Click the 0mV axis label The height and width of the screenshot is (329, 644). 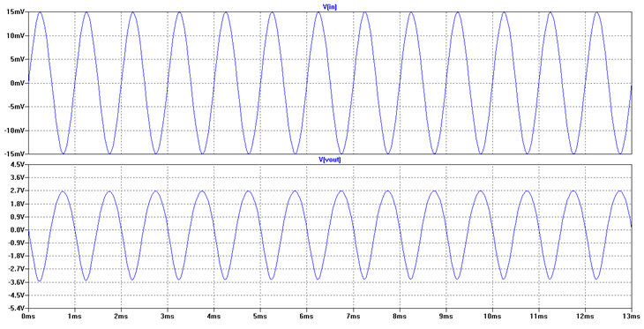[19, 83]
